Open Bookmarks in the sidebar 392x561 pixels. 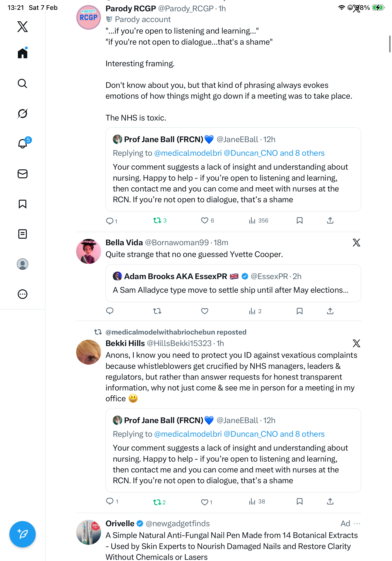click(23, 204)
